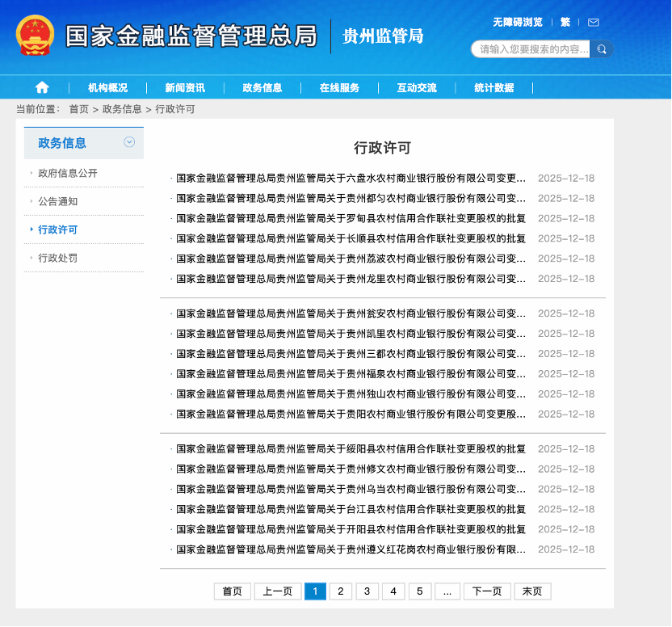Select 在线服务 from the navigation bar
Screen dimensions: 672x627
338,86
